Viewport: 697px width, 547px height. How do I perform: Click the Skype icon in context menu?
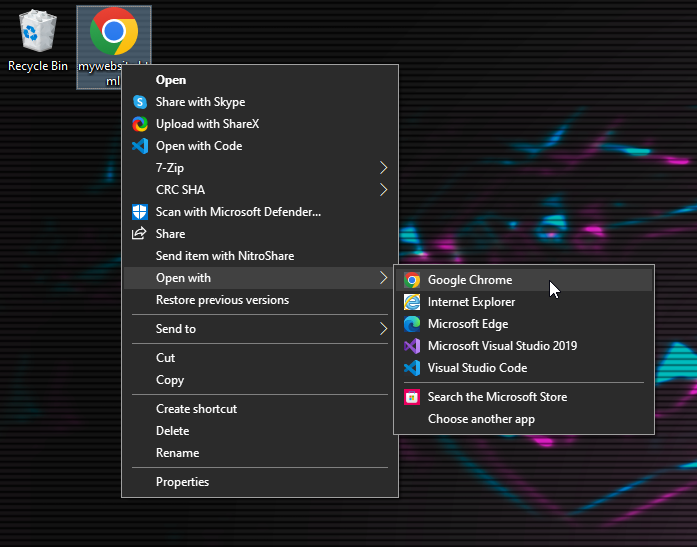tap(140, 102)
